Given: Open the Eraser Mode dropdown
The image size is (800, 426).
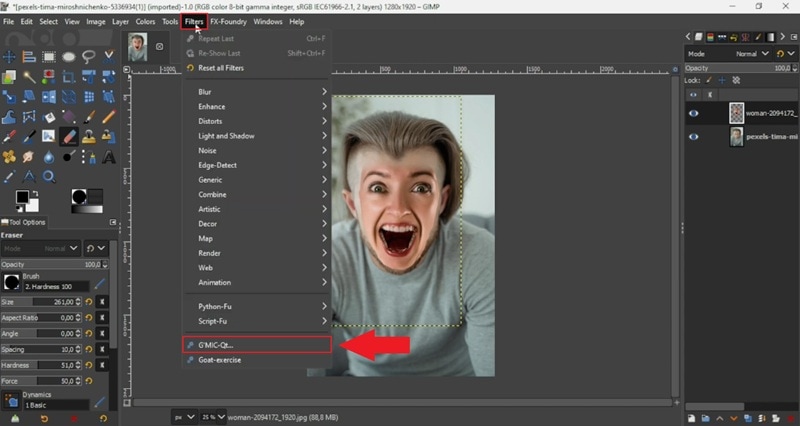Looking at the screenshot, I should click(x=40, y=248).
